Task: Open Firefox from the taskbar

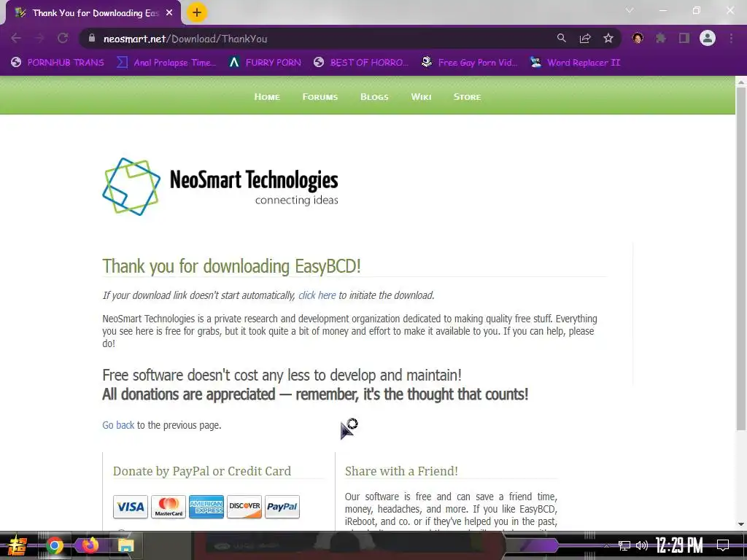Action: (90, 545)
